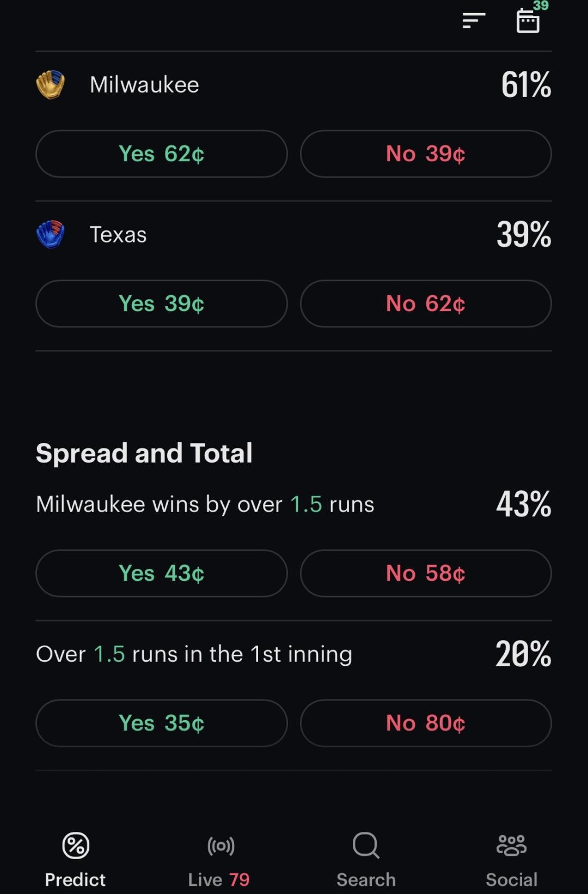Open the sort and filter icon
This screenshot has height=894, width=588.
tap(474, 21)
